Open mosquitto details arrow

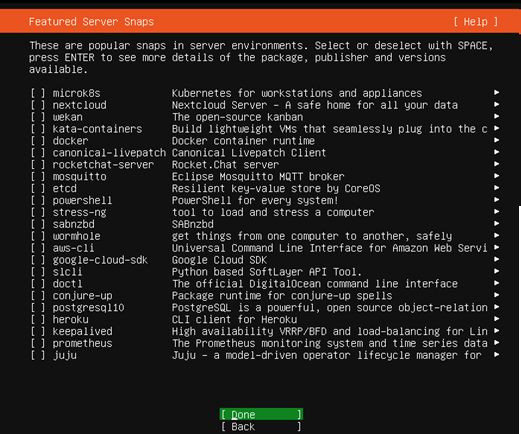click(496, 176)
